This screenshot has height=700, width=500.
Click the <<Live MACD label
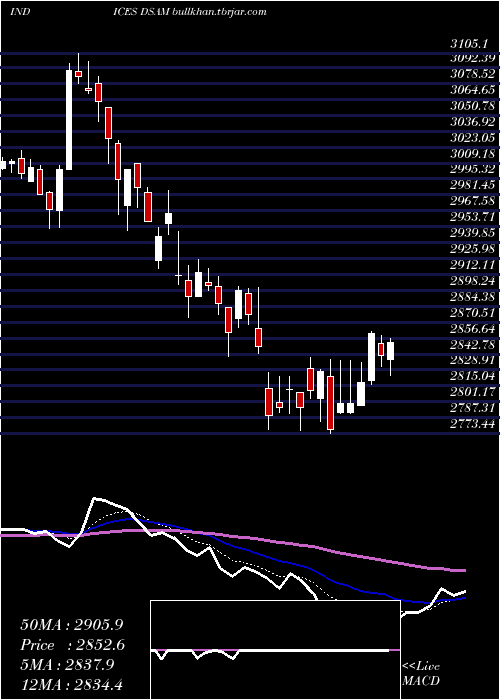pyautogui.click(x=421, y=674)
